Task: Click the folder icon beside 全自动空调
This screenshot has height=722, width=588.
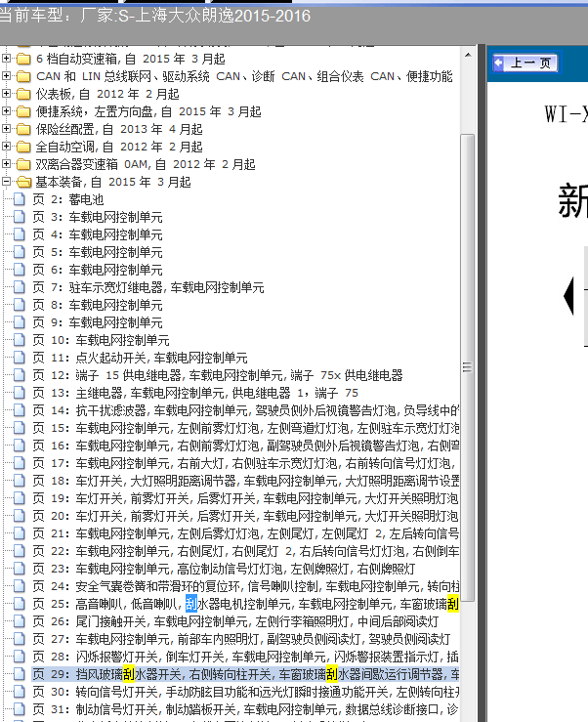Action: [23, 147]
